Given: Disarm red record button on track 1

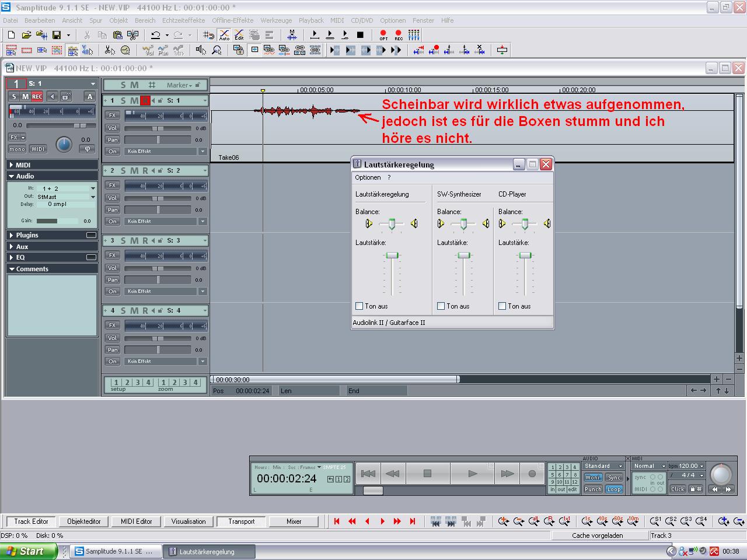Looking at the screenshot, I should pyautogui.click(x=145, y=100).
